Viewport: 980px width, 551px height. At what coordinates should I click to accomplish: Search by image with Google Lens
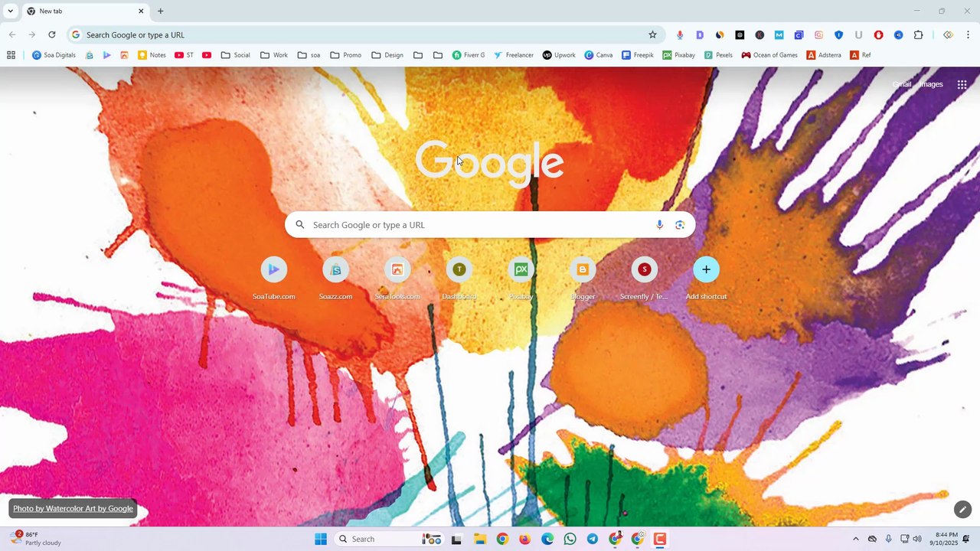(680, 224)
